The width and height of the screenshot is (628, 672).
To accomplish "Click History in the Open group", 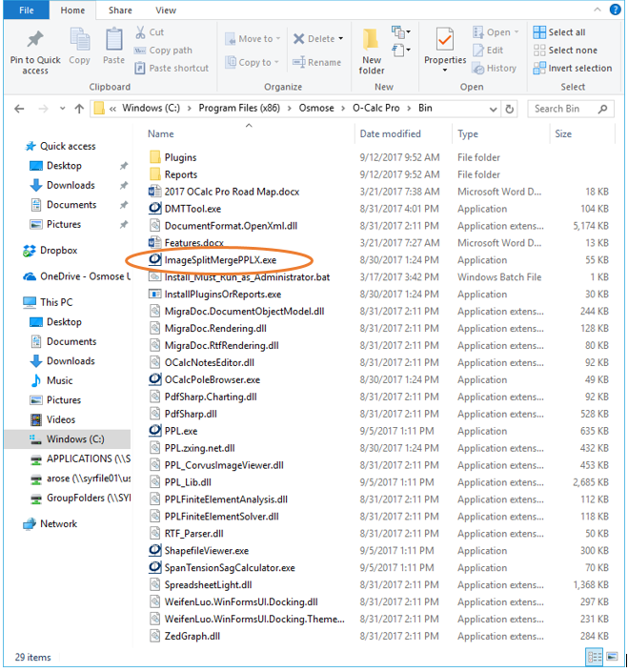I will point(495,68).
